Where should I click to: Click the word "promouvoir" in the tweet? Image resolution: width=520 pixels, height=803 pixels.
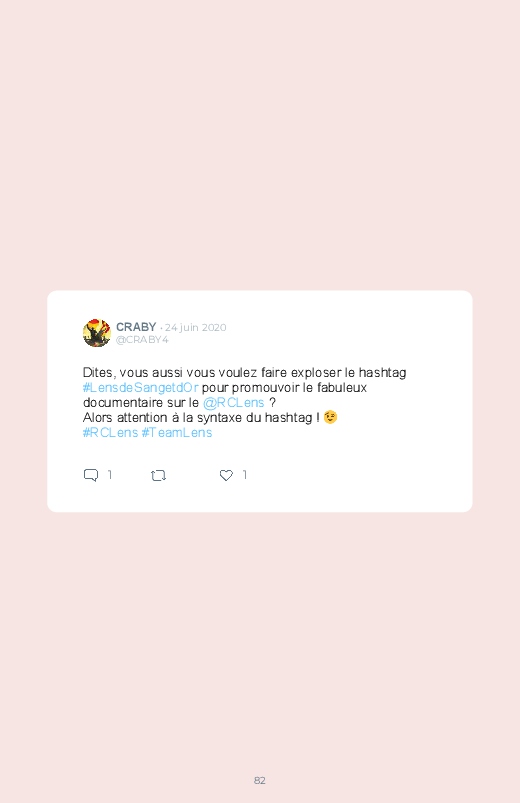point(265,388)
